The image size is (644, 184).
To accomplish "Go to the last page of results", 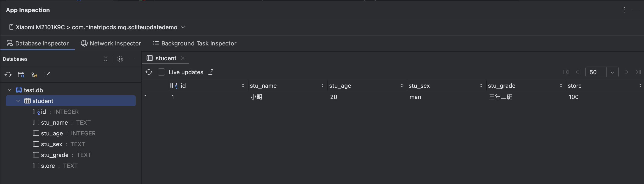I will tap(638, 72).
